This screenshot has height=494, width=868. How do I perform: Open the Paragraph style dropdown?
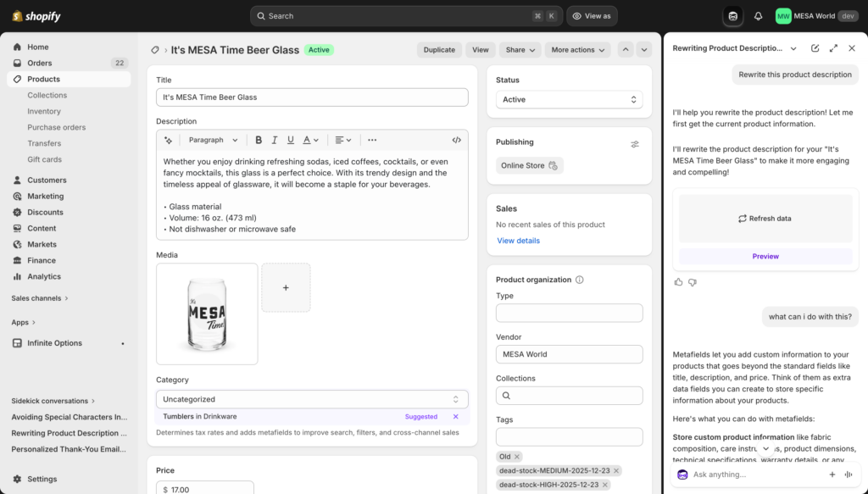[212, 140]
